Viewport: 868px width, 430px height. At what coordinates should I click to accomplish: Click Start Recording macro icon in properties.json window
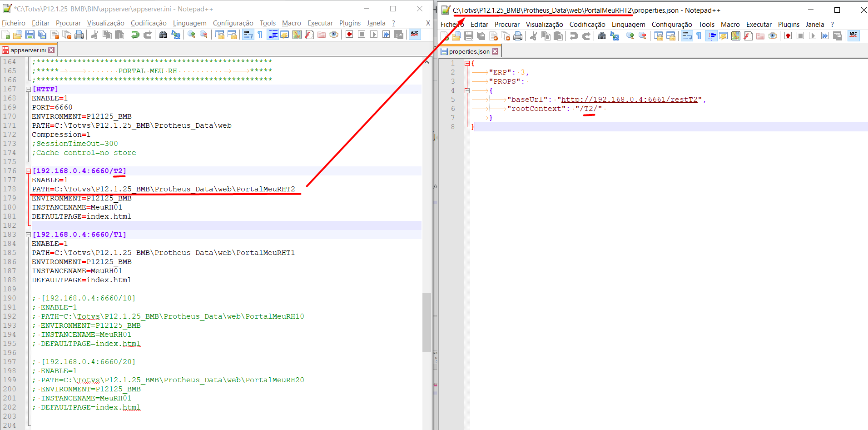pyautogui.click(x=788, y=36)
